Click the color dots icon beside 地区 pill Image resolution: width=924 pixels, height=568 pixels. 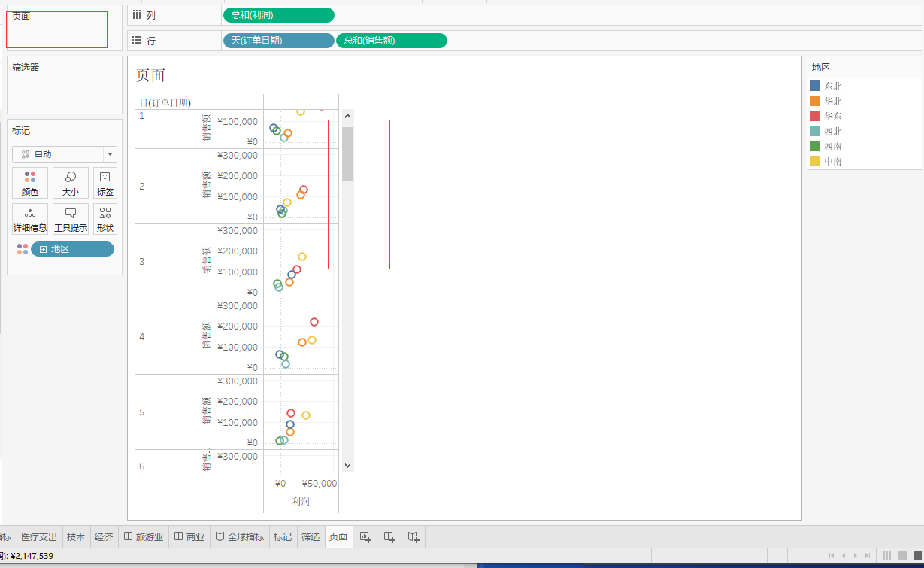(23, 249)
